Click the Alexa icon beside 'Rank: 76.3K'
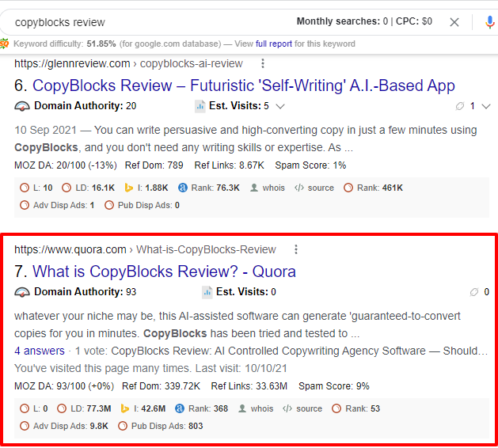The image size is (498, 448). 183,188
